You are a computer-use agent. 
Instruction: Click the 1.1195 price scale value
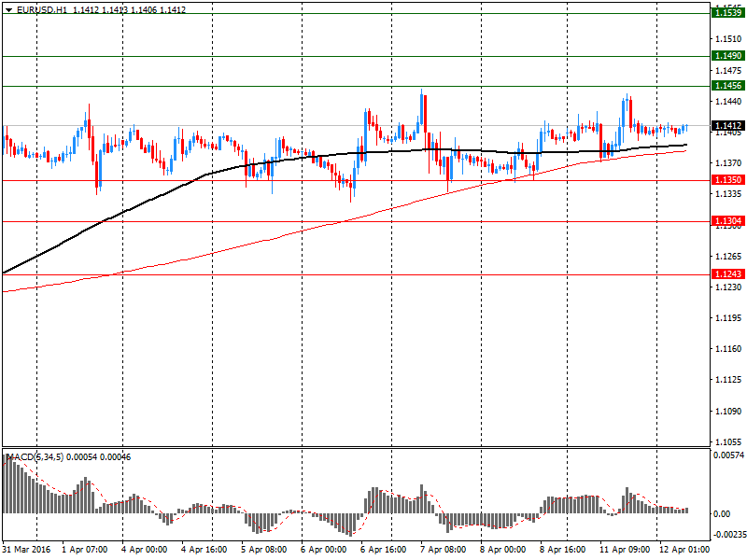pyautogui.click(x=728, y=317)
